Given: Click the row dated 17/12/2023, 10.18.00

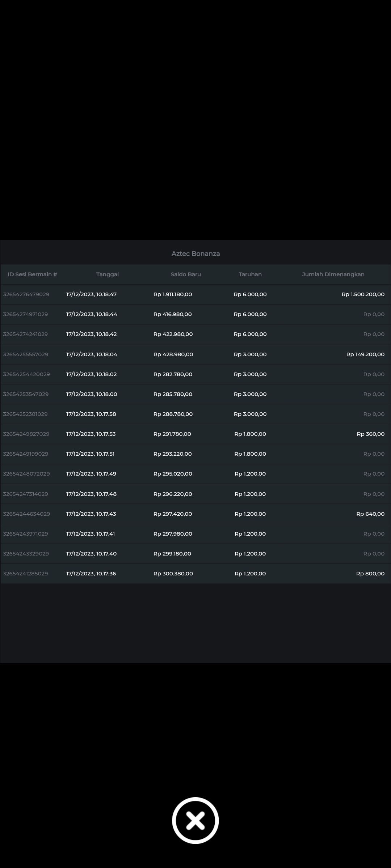Looking at the screenshot, I should pos(92,394).
